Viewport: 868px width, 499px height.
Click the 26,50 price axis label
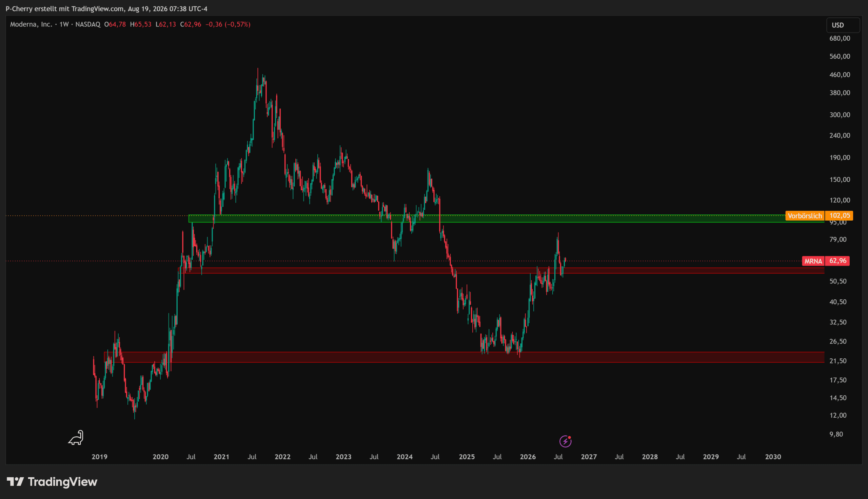[838, 341]
